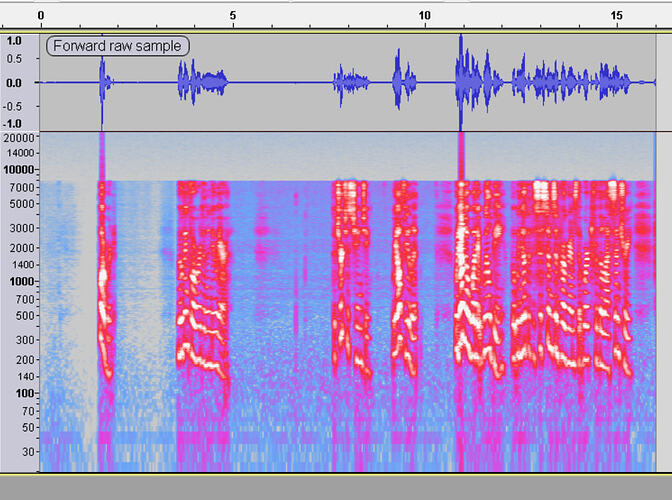Click the 15 second mark on timeline ruler
672x500 pixels.
pyautogui.click(x=616, y=16)
